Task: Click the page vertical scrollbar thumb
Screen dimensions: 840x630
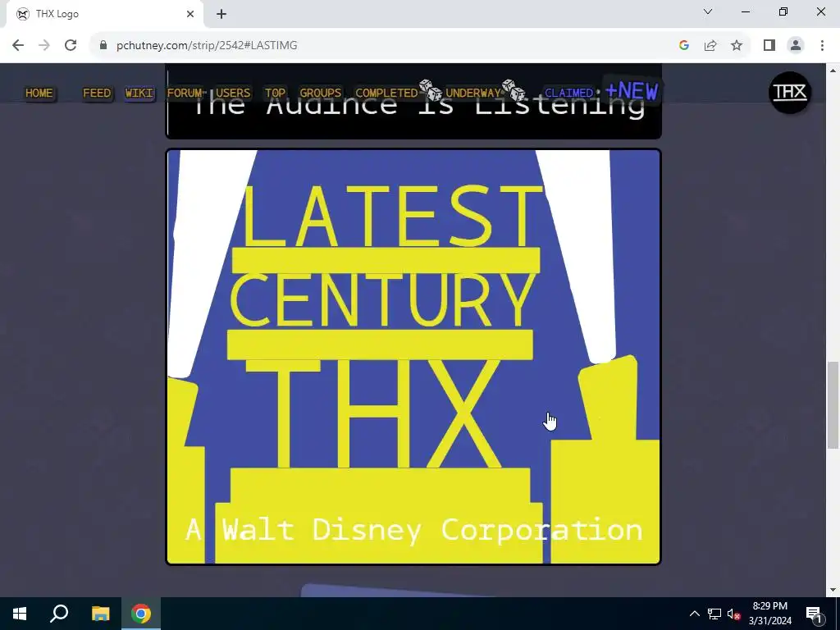Action: (x=833, y=405)
